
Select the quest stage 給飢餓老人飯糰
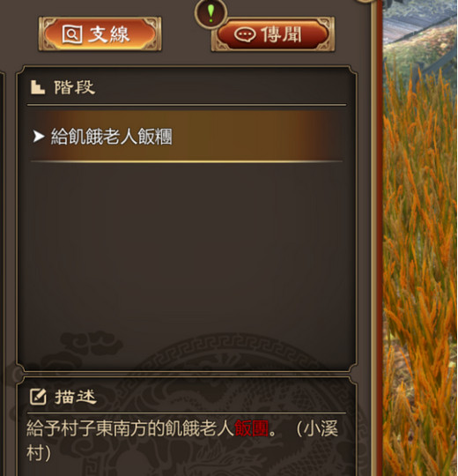111,137
